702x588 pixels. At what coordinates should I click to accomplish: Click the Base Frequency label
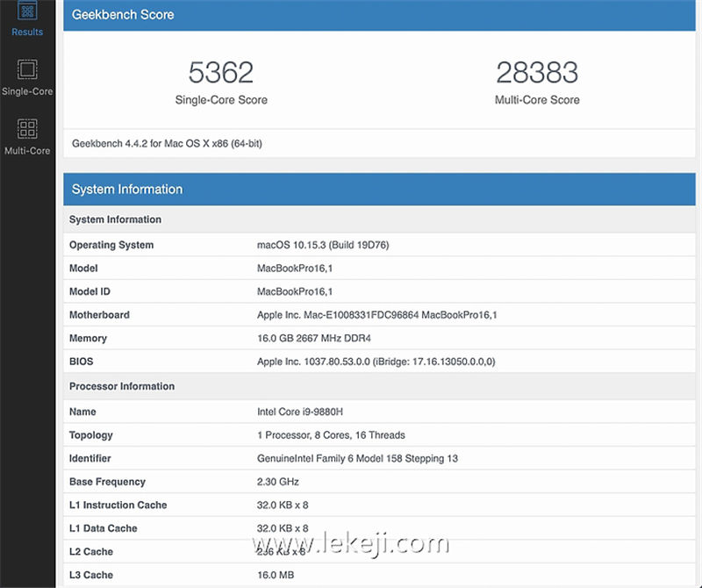click(107, 482)
